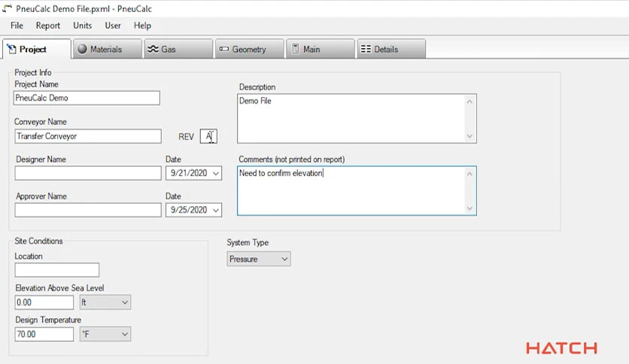Switch to the Materials tab
The height and width of the screenshot is (364, 629).
pyautogui.click(x=108, y=49)
